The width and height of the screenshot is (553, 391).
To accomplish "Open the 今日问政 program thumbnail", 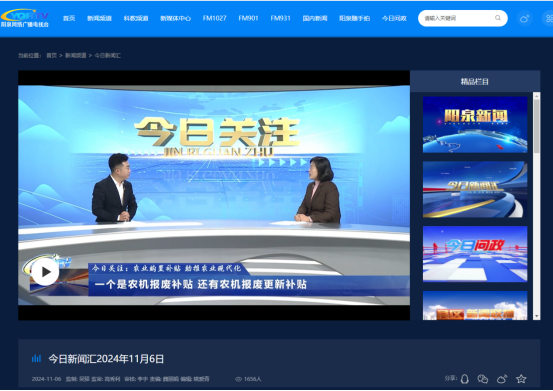I will [475, 254].
